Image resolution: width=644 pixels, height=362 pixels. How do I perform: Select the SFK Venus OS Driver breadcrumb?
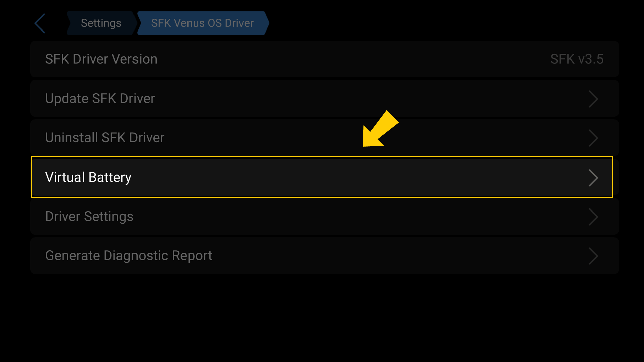[x=202, y=23]
